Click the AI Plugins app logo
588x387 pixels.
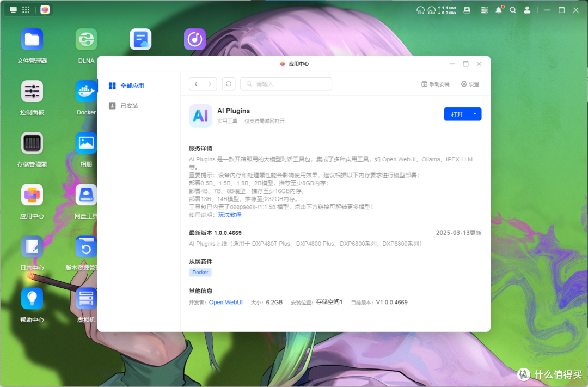200,116
